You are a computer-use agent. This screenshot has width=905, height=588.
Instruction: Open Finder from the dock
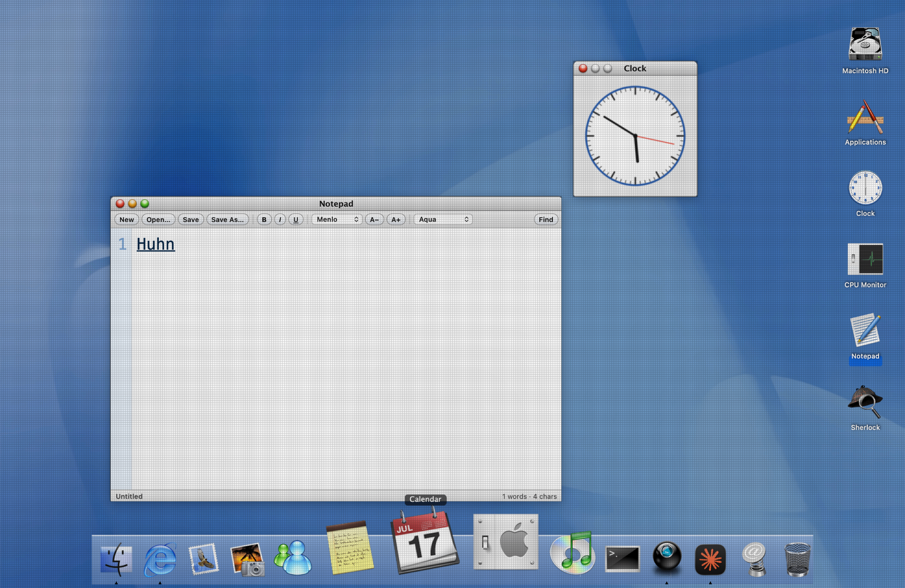tap(116, 559)
